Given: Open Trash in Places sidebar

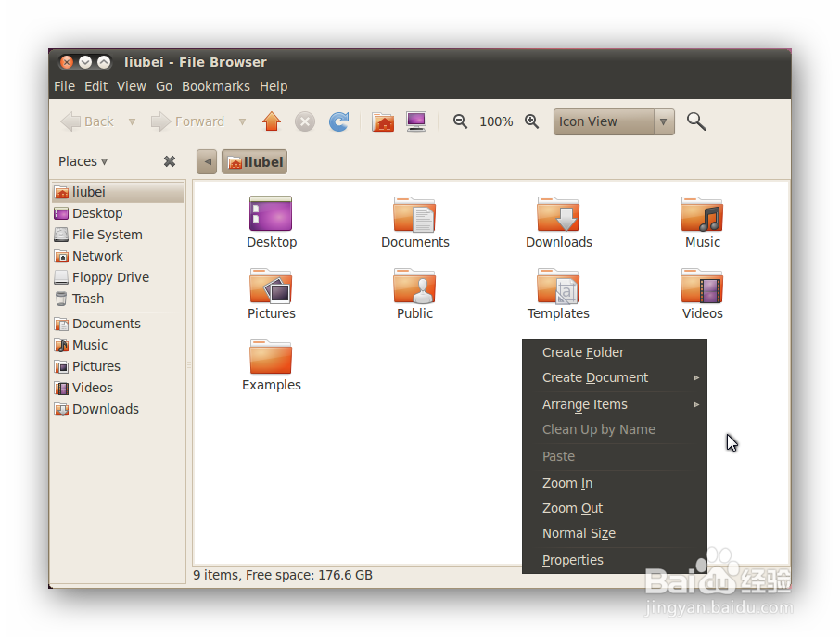Looking at the screenshot, I should tap(118, 299).
